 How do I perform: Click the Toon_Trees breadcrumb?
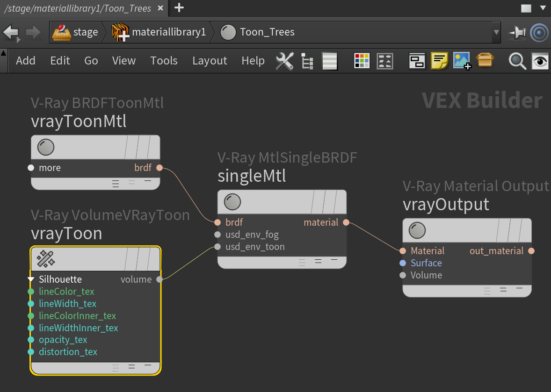(x=267, y=32)
